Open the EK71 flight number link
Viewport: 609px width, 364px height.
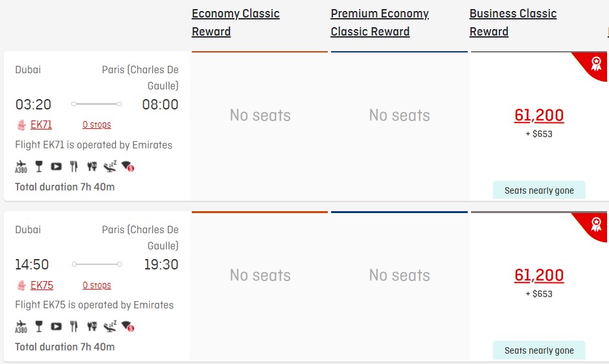click(41, 125)
